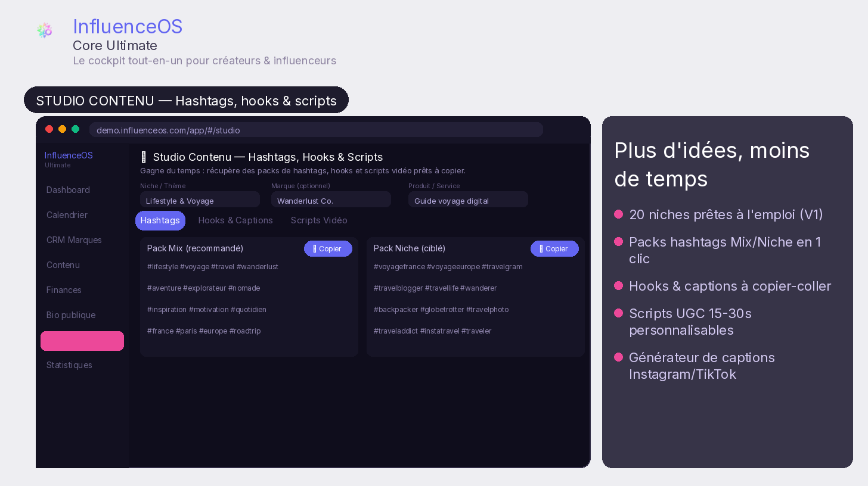Switch to Scripts Vidéo tab
The width and height of the screenshot is (868, 486).
(x=319, y=220)
